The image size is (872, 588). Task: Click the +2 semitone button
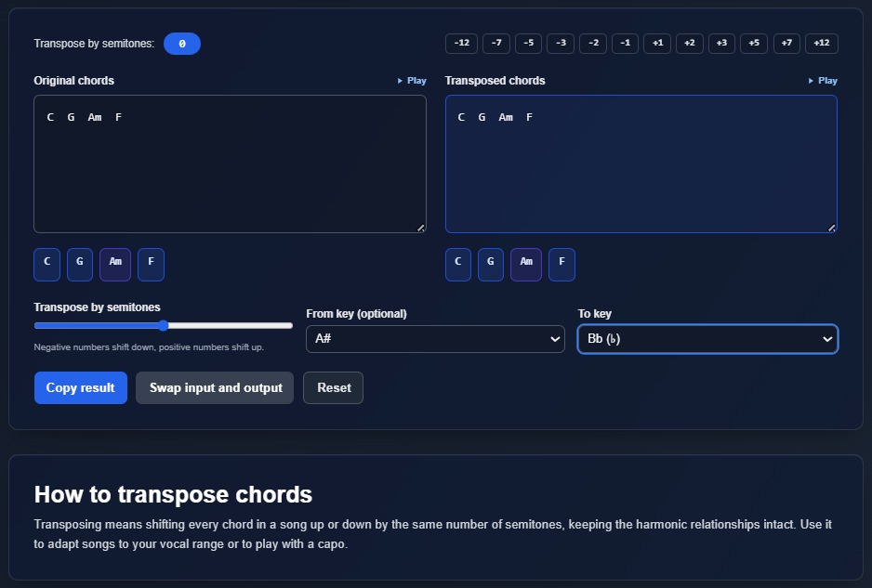click(689, 43)
